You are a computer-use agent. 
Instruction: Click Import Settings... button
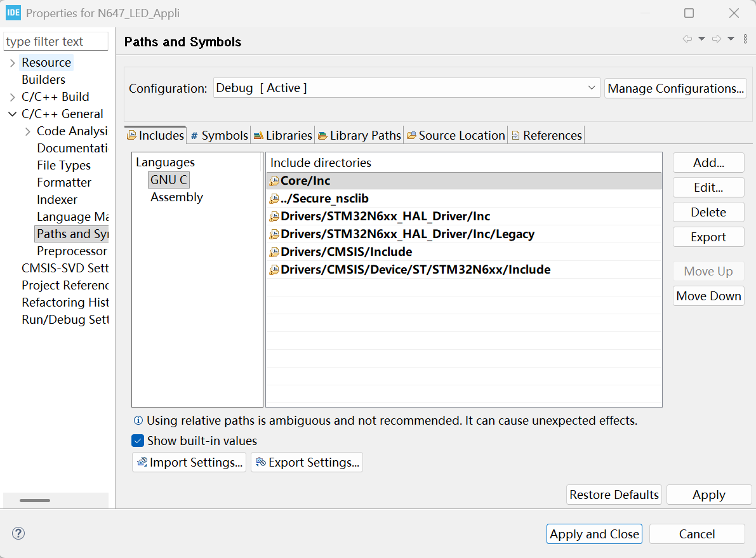[189, 462]
